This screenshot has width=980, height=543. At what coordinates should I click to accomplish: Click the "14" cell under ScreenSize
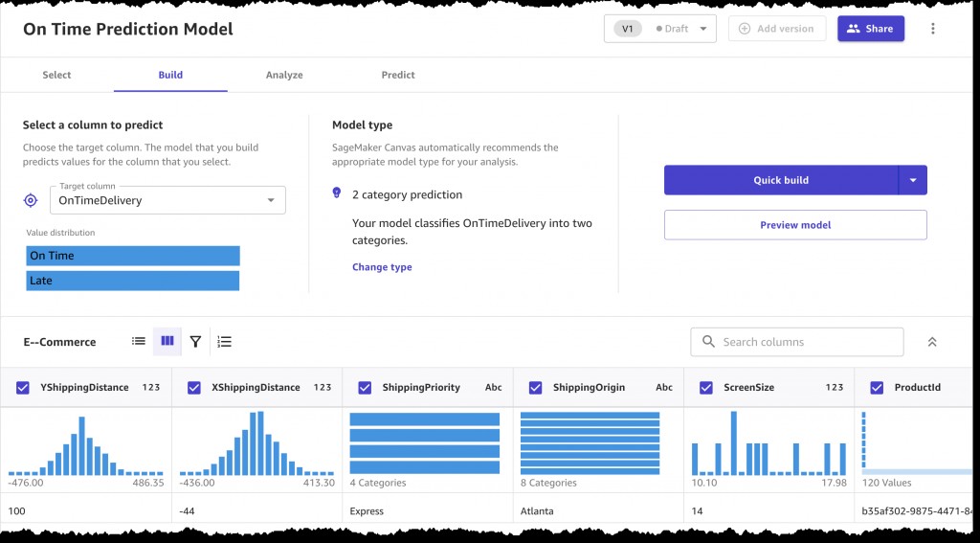coord(697,511)
